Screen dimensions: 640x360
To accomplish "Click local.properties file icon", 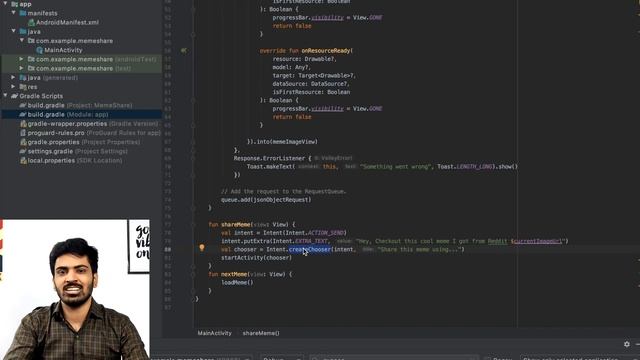I will [x=23, y=160].
